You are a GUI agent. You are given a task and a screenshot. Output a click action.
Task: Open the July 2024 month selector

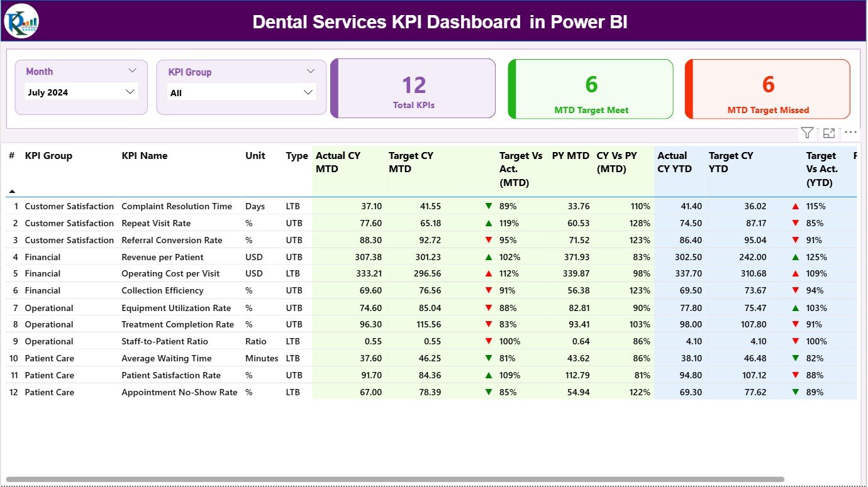(81, 91)
